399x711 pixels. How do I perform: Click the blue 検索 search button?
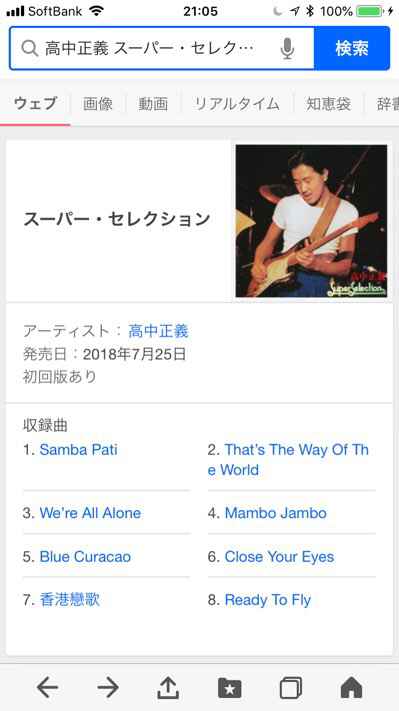(352, 48)
